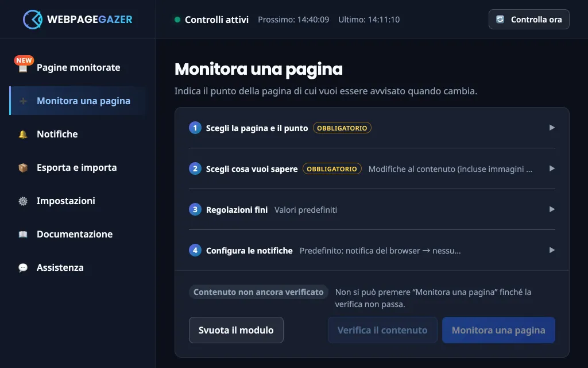This screenshot has width=588, height=368.
Task: Click the Indica il punto della pagina subtitle
Action: [x=326, y=91]
